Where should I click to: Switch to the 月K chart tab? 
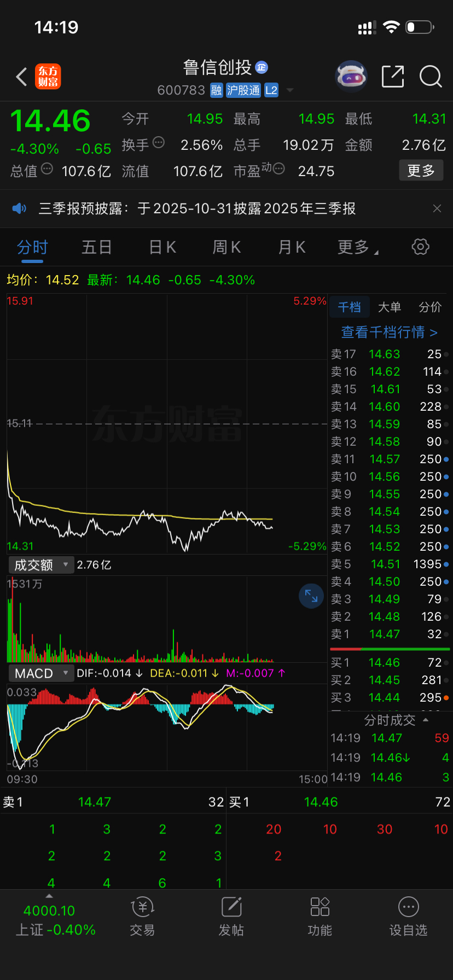point(292,247)
